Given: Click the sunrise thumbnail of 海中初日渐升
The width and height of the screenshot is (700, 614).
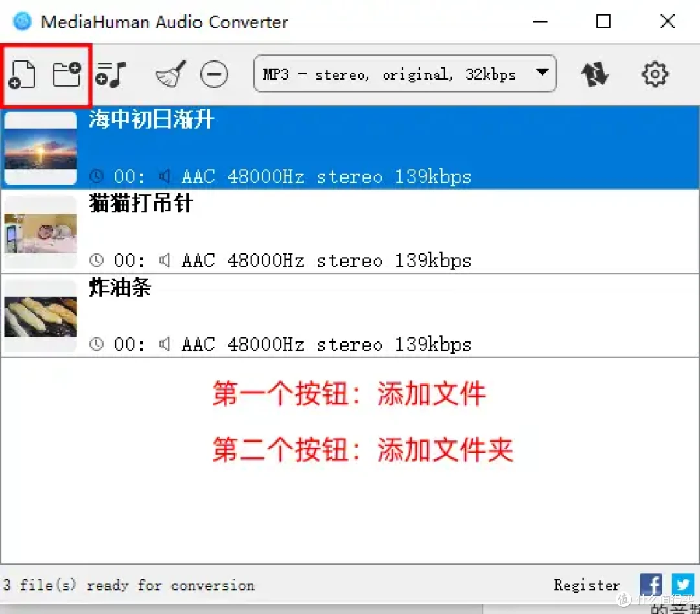Looking at the screenshot, I should pos(41,148).
